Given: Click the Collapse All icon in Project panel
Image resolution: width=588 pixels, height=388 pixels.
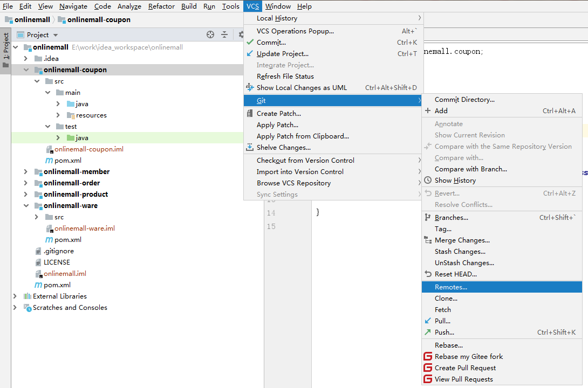Looking at the screenshot, I should tap(224, 35).
